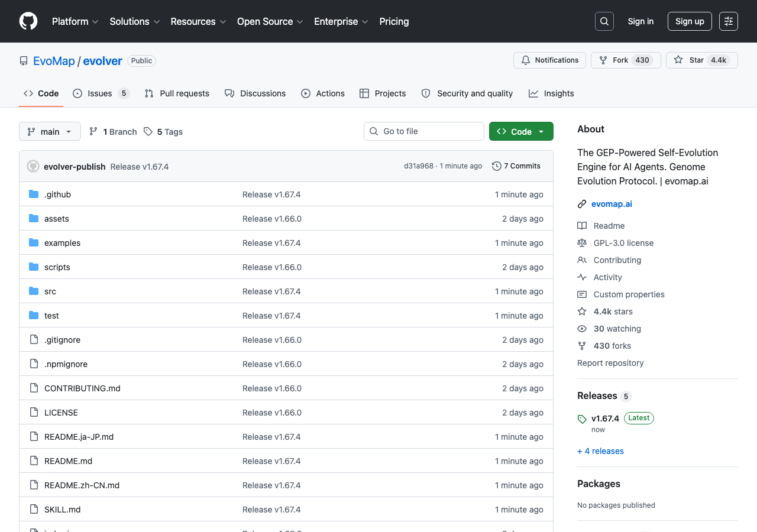Click the GitHub logo in the top bar

click(28, 21)
